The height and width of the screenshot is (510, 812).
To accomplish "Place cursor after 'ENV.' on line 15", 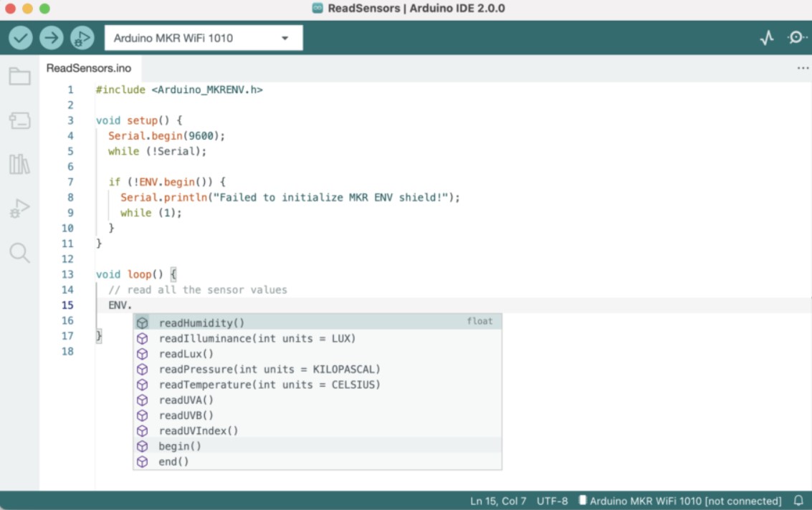I will point(133,305).
